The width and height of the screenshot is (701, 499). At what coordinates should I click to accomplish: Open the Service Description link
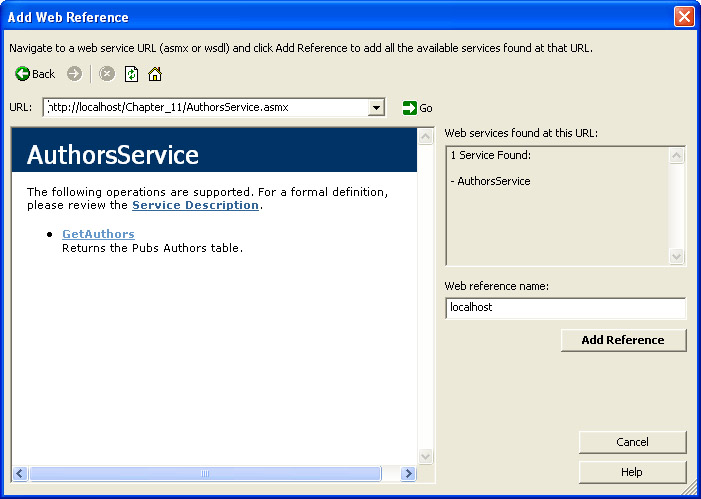pyautogui.click(x=195, y=205)
